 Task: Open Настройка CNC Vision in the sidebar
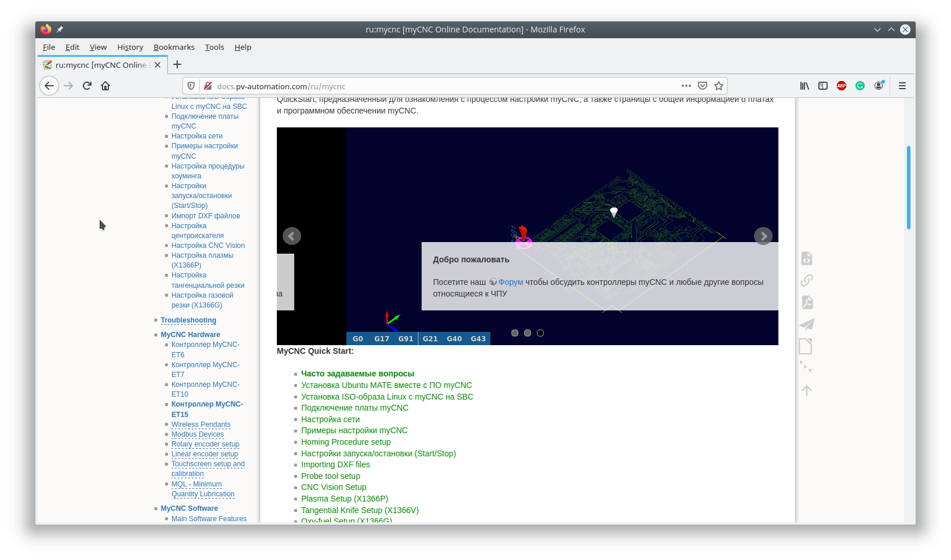pos(208,246)
